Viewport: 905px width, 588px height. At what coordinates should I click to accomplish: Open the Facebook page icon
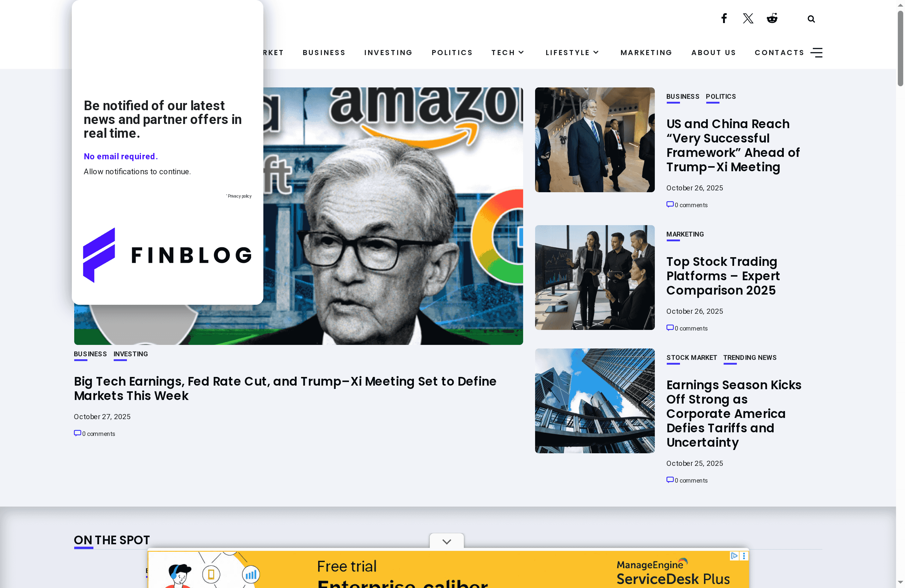click(724, 18)
